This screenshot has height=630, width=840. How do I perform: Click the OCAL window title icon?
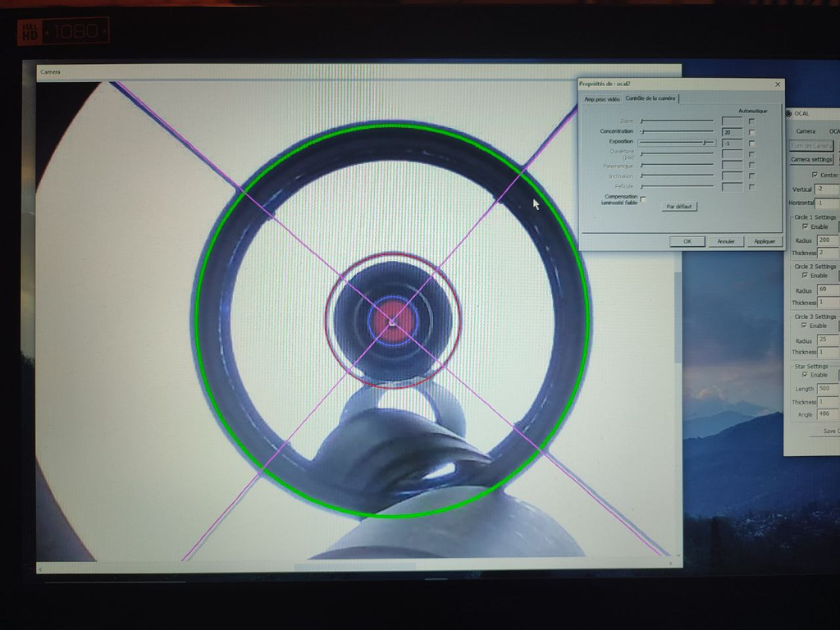(788, 113)
